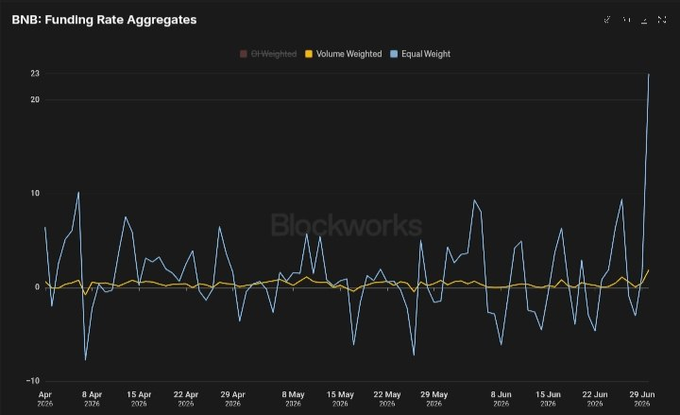Toggle the Equal Weight series label
The width and height of the screenshot is (680, 415).
pos(426,54)
